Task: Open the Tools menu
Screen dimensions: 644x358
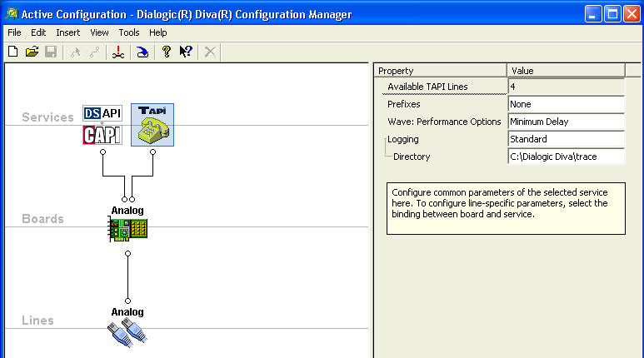Action: pos(129,32)
